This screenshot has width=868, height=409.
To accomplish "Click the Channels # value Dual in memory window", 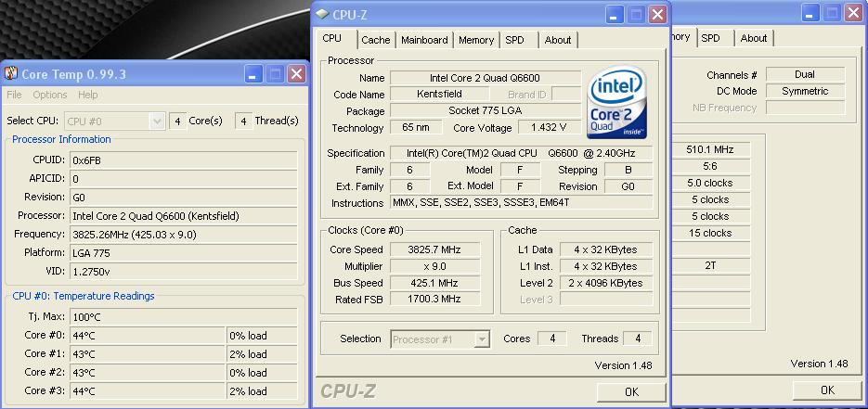I will [x=806, y=74].
